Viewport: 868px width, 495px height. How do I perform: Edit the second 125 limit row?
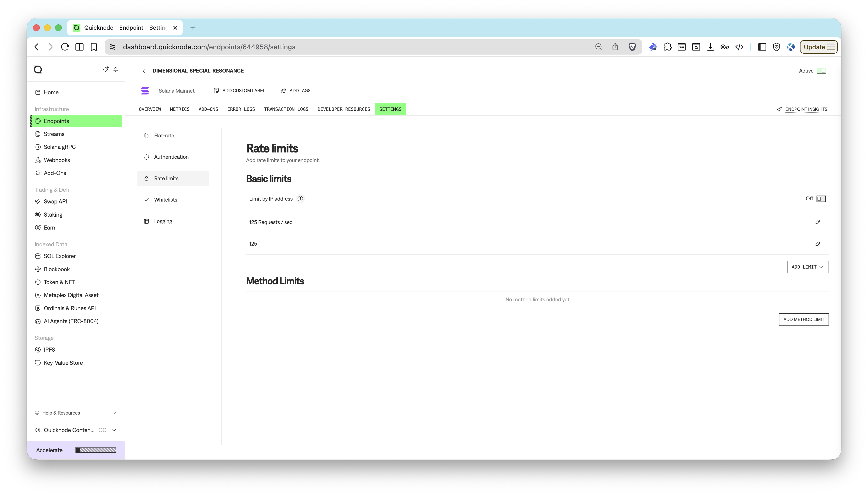click(818, 244)
